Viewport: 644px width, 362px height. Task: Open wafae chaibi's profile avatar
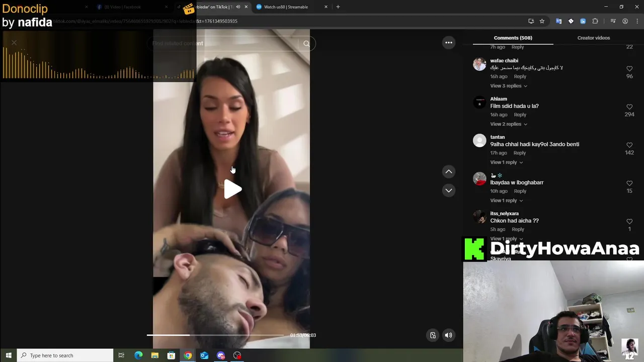pos(479,64)
